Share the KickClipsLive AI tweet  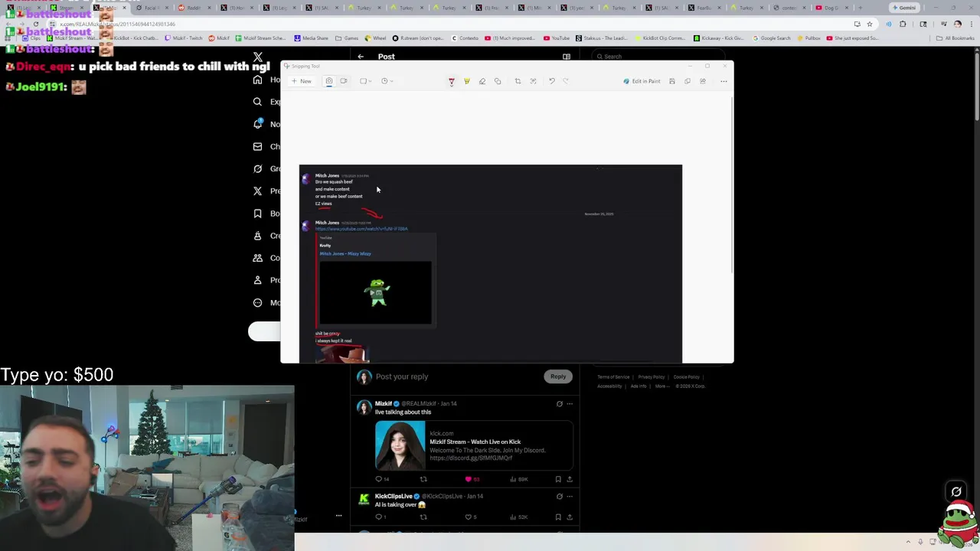point(570,517)
